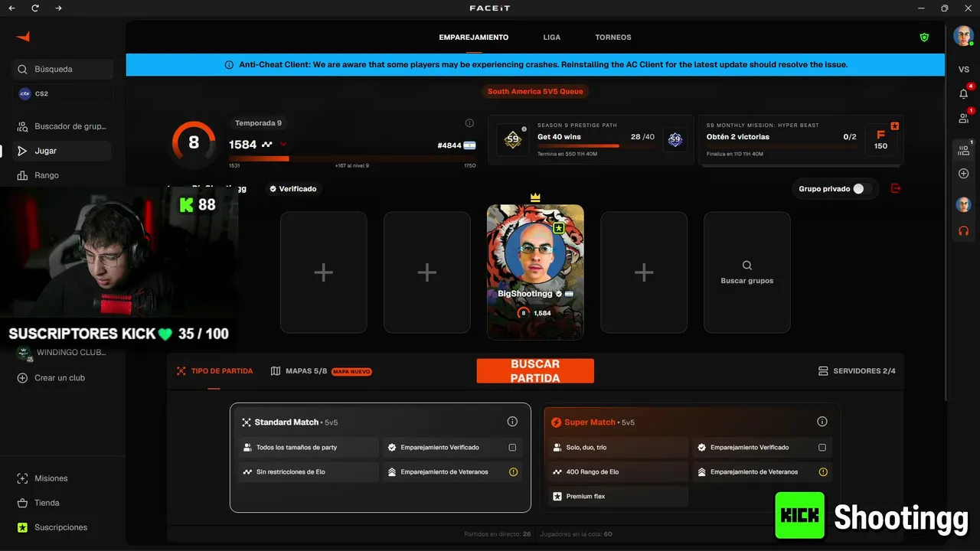This screenshot has height=551, width=980.
Task: Select the EMPAREJAMIENTO tab
Action: coord(474,37)
